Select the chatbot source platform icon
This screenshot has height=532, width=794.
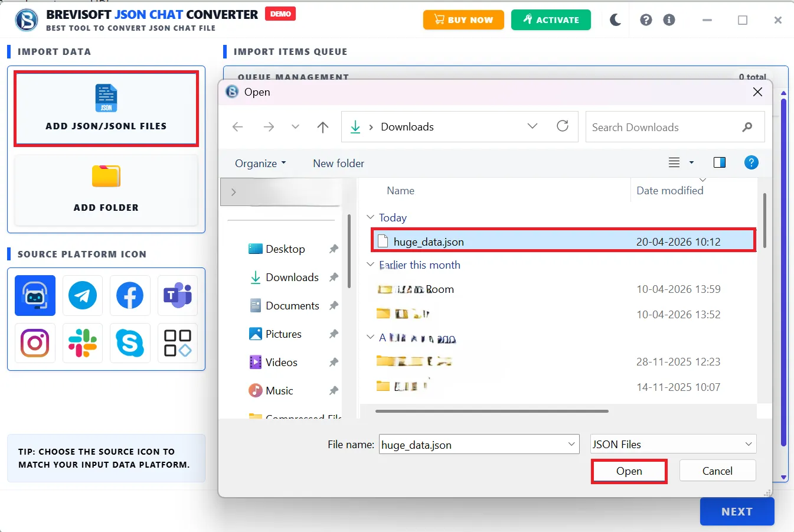pos(35,295)
